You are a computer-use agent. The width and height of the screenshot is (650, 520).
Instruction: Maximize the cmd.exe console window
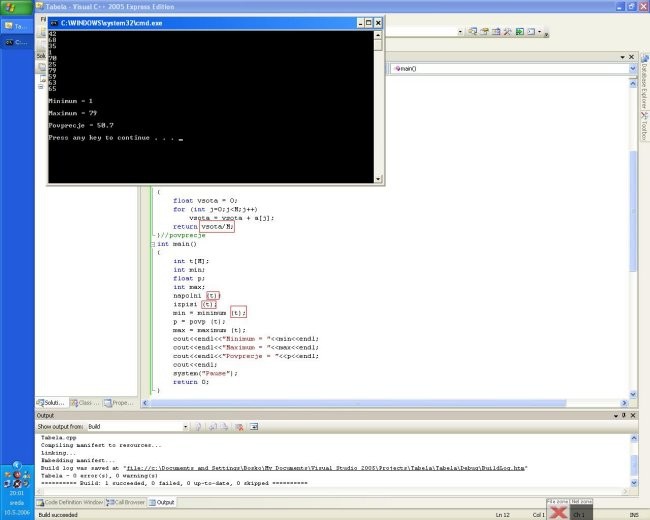(369, 23)
